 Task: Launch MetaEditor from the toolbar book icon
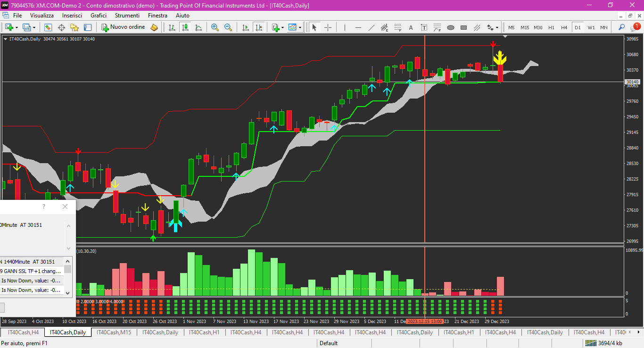pos(154,27)
